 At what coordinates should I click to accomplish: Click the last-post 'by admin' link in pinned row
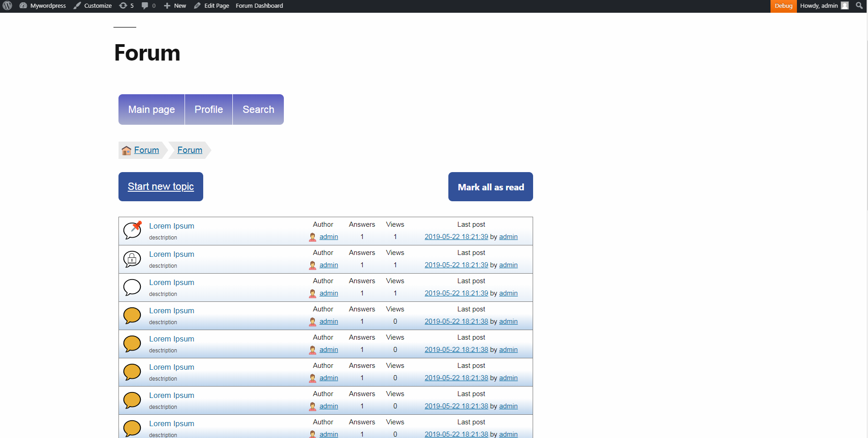(x=508, y=237)
